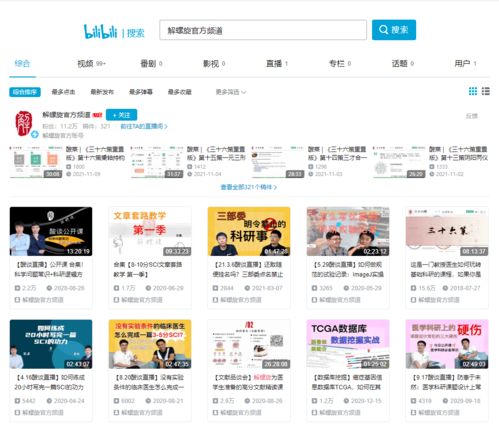Screen dimensions: 499x430
Task: Switch to the 视频 tab
Action: [91, 63]
